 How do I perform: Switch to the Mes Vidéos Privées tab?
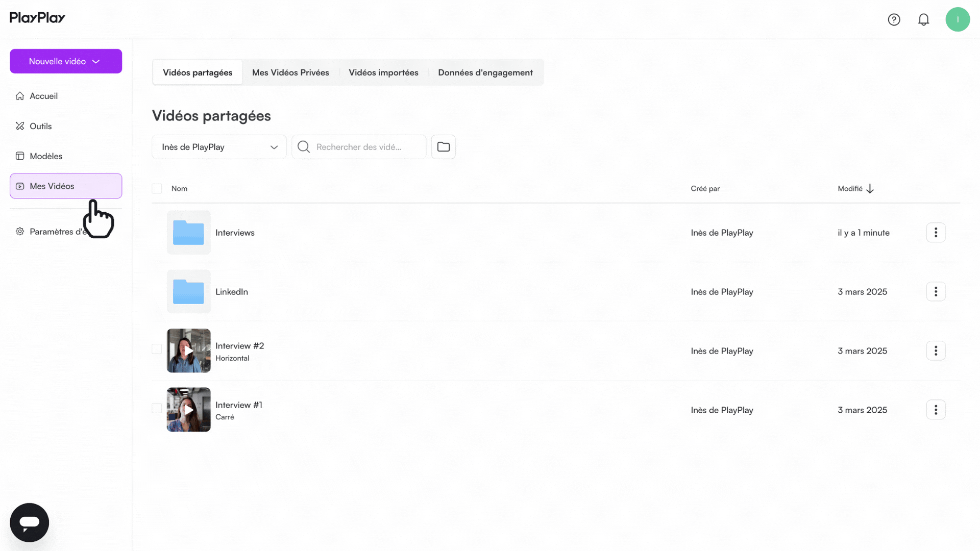[290, 72]
